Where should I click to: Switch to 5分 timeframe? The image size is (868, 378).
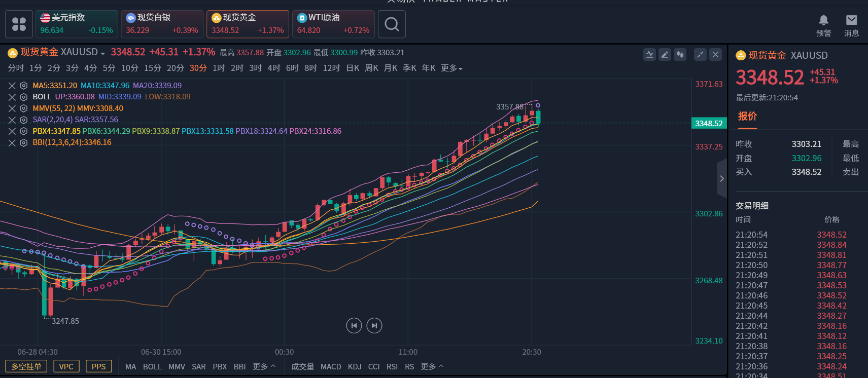click(109, 68)
